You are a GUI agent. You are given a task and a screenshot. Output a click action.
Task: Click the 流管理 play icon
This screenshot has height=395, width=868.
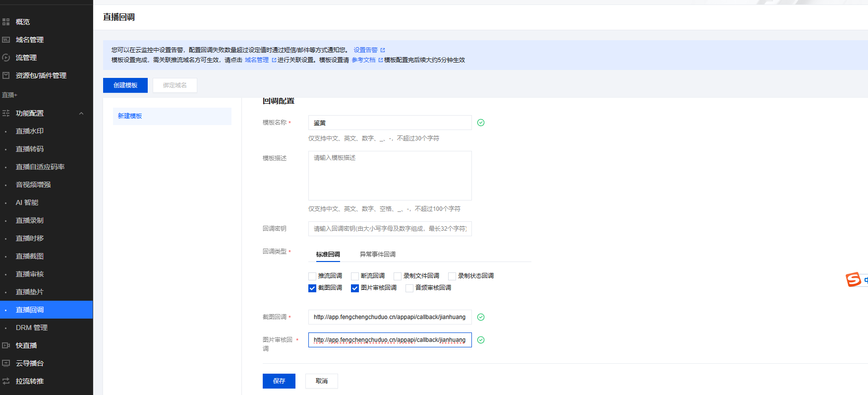6,58
